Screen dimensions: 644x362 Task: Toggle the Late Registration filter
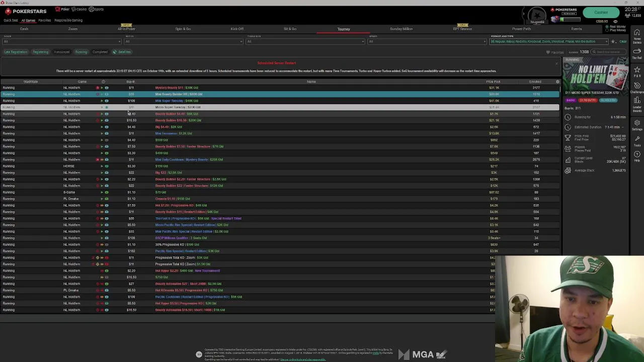(16, 52)
